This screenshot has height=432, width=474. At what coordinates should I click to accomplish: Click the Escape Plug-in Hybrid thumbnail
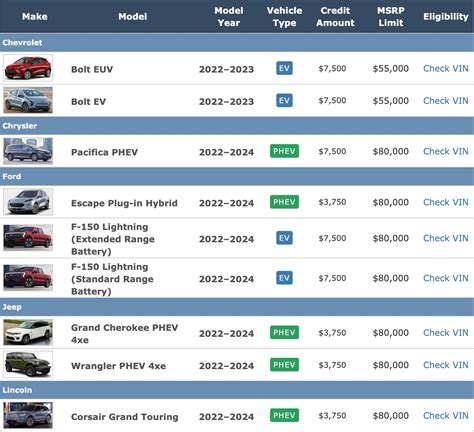pos(28,202)
